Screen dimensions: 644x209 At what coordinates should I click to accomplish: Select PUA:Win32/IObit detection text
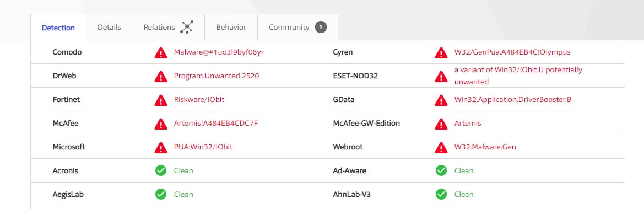pos(203,147)
